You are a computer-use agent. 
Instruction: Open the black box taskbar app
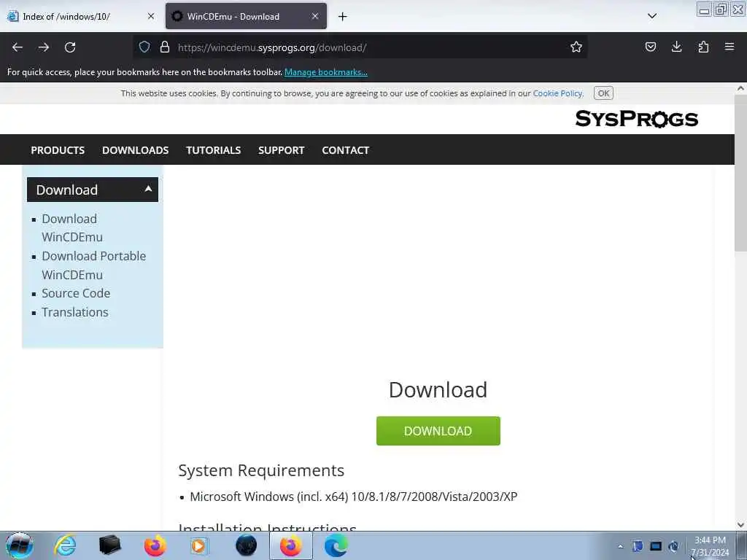[x=109, y=545]
